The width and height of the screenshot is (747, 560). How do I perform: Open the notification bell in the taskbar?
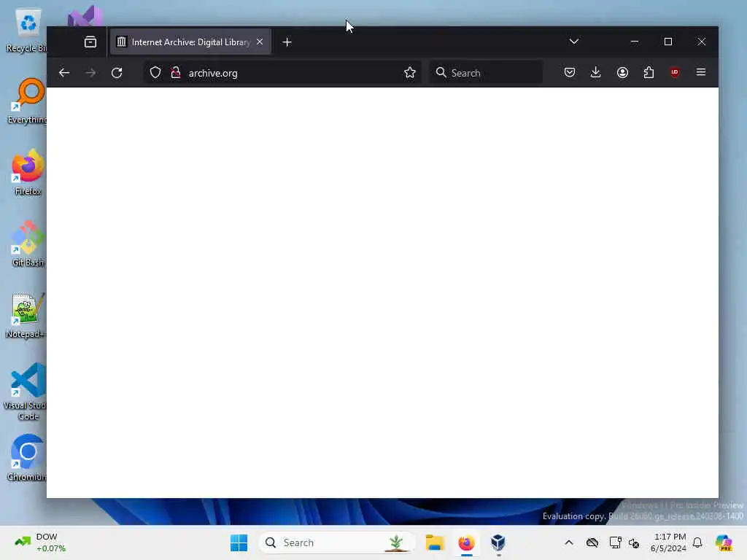(697, 542)
